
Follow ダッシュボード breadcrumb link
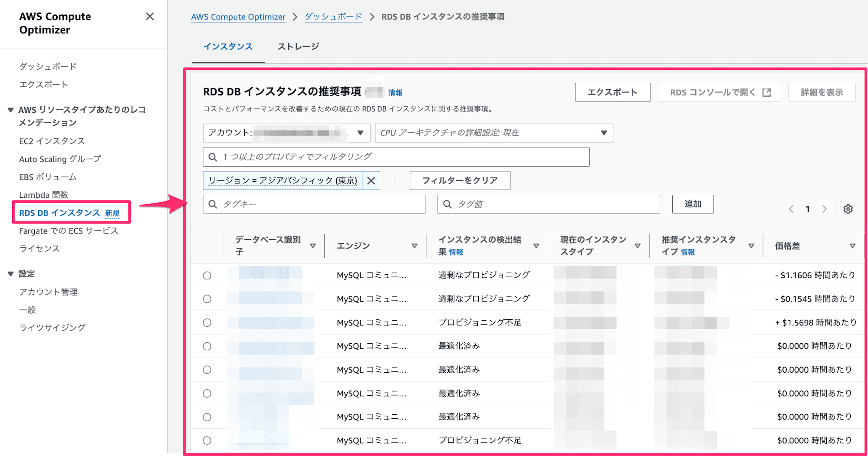333,17
